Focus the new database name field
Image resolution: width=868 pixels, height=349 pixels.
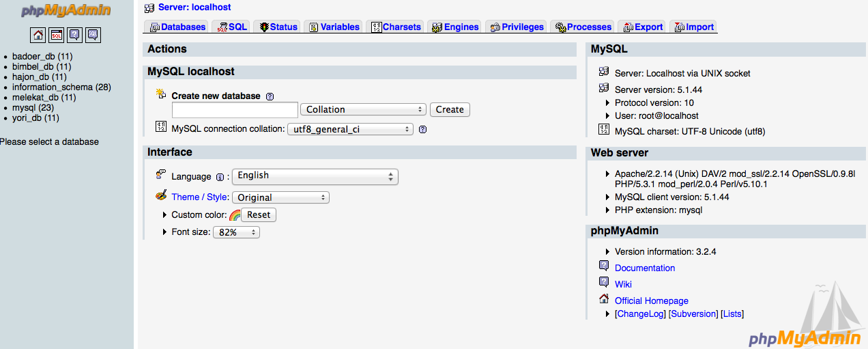[x=235, y=109]
